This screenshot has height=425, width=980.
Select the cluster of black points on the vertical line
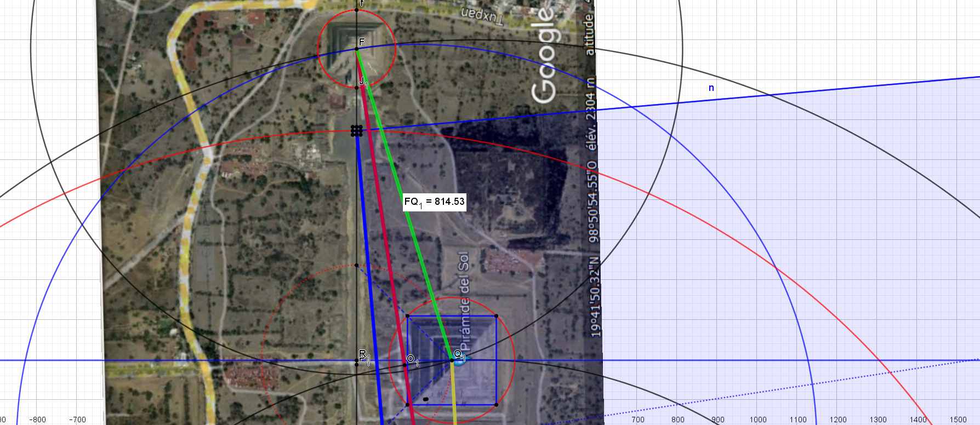point(357,130)
